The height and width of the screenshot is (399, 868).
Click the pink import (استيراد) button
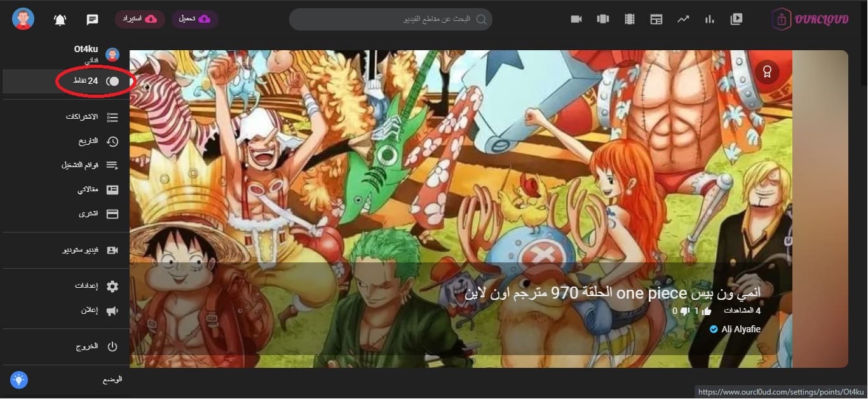pos(140,19)
